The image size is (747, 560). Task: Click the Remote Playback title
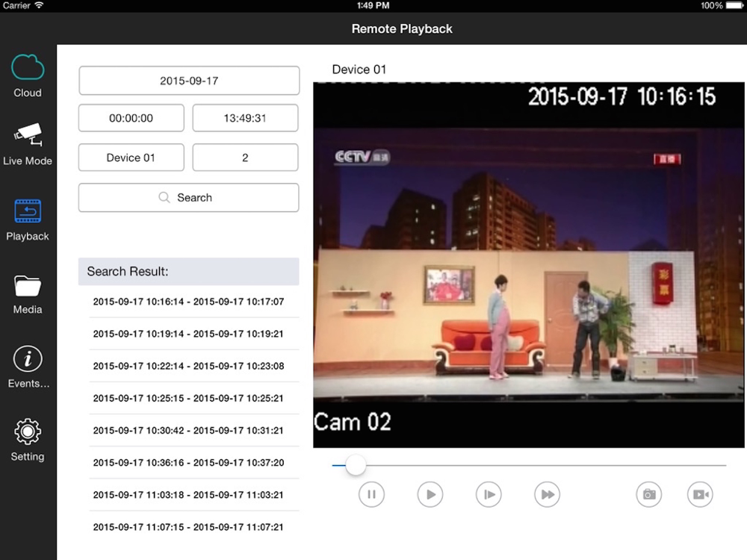pyautogui.click(x=402, y=29)
